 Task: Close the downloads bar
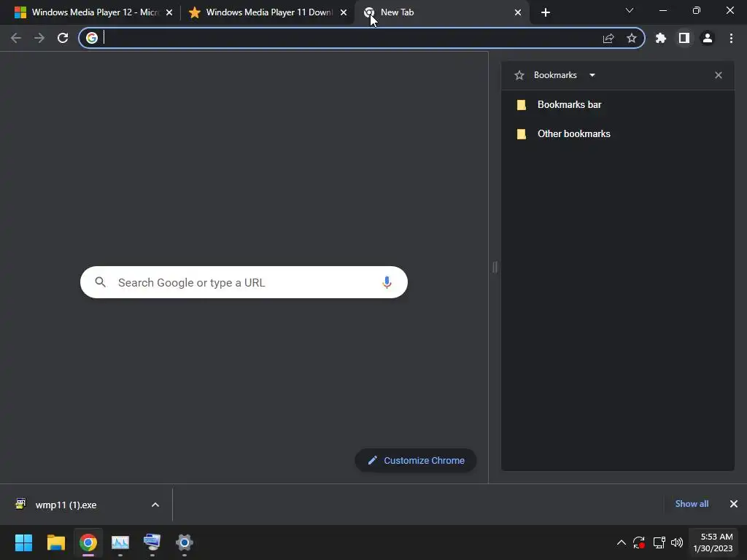pos(734,504)
